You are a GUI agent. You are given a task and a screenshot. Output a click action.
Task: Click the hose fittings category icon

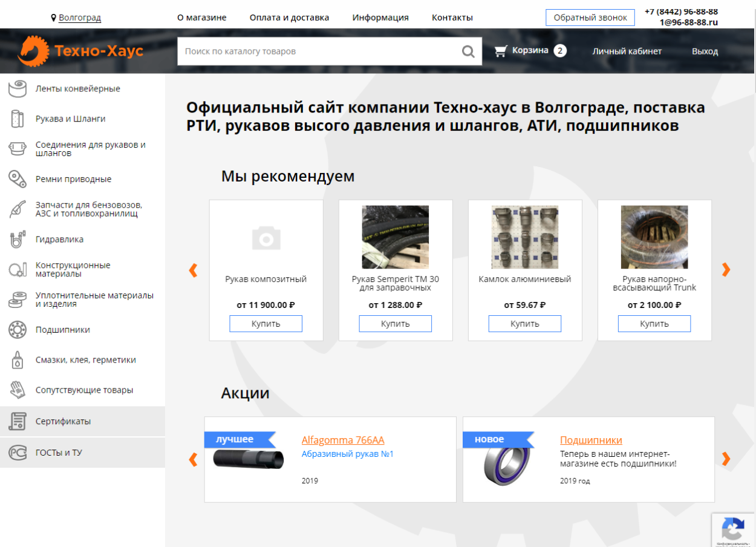coord(18,149)
